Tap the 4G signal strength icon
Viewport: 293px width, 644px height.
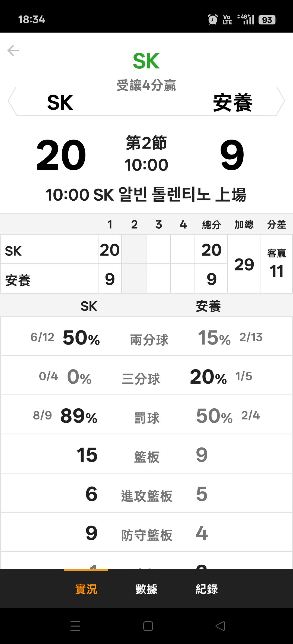(246, 20)
